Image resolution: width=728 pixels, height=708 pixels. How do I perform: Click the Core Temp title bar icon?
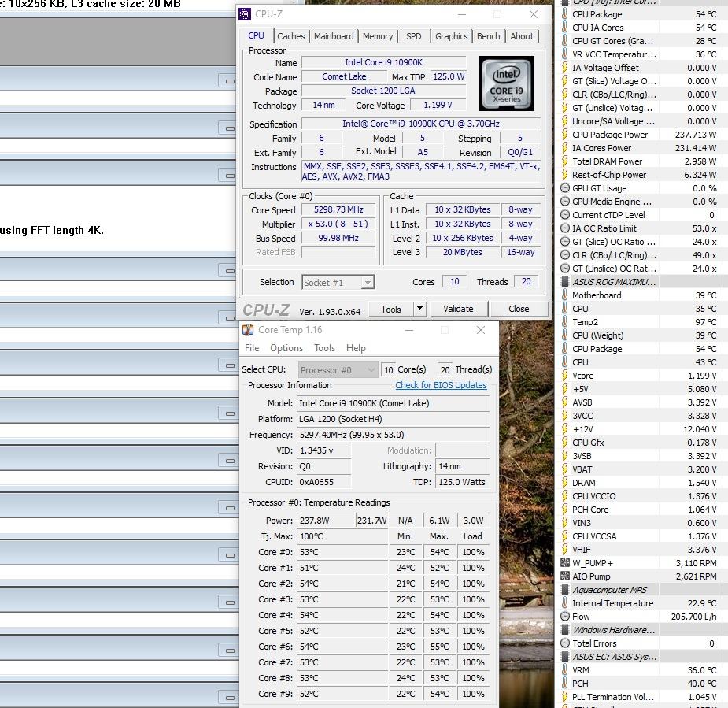[248, 330]
